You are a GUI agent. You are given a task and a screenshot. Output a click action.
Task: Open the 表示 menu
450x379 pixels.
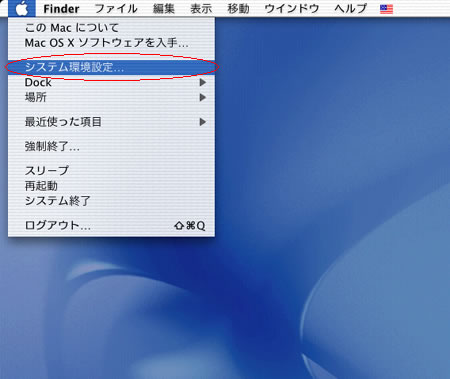point(201,9)
